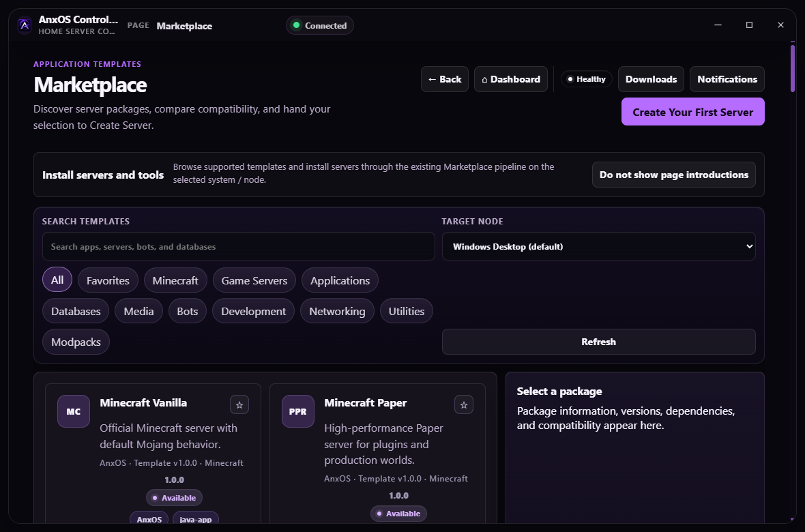Filter templates by Minecraft
The image size is (805, 532).
175,280
